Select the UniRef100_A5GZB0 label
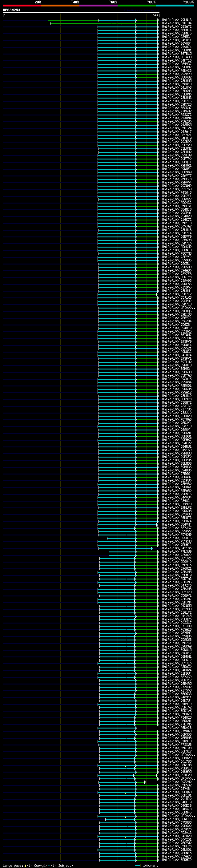Viewport: 197px width, 868px height. tap(177, 121)
